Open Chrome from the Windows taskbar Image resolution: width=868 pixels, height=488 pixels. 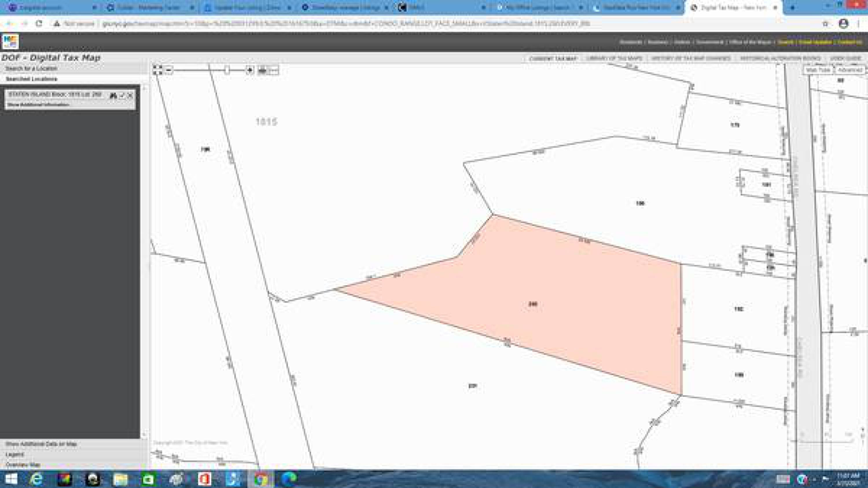(261, 478)
